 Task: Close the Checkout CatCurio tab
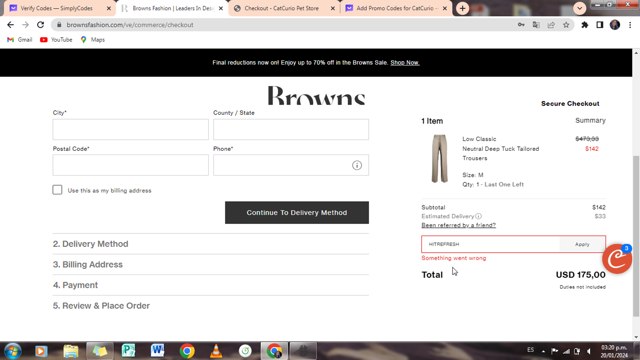[333, 8]
